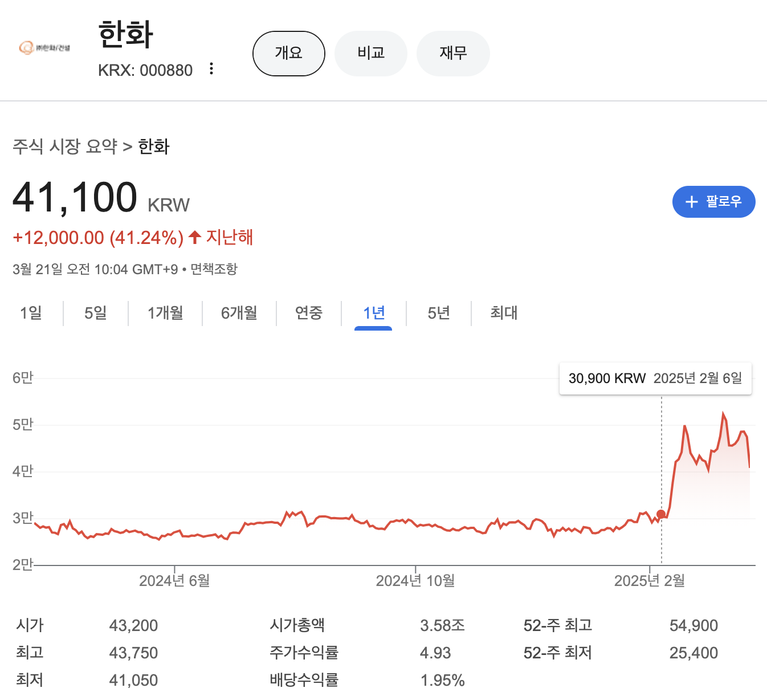The image size is (767, 700).
Task: Click the 최고 value 43,750
Action: pyautogui.click(x=133, y=653)
